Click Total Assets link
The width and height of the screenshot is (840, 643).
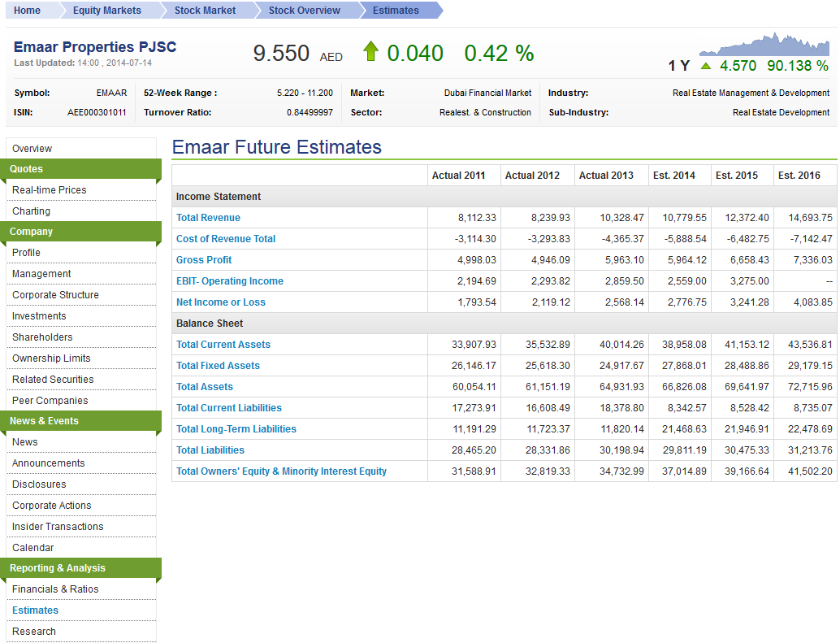pyautogui.click(x=205, y=387)
